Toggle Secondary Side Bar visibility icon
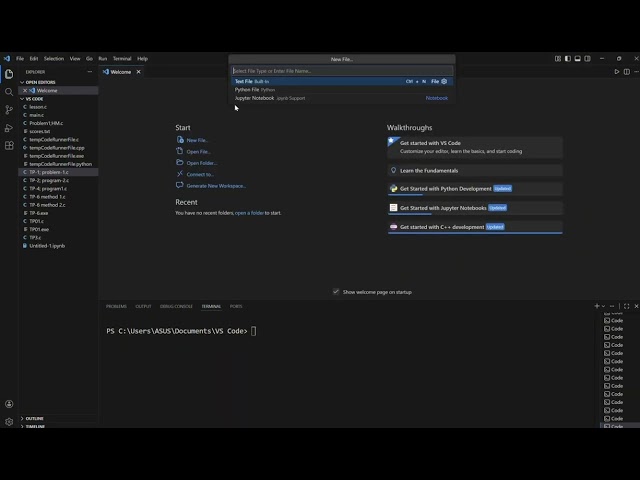This screenshot has width=640, height=480. 587,59
